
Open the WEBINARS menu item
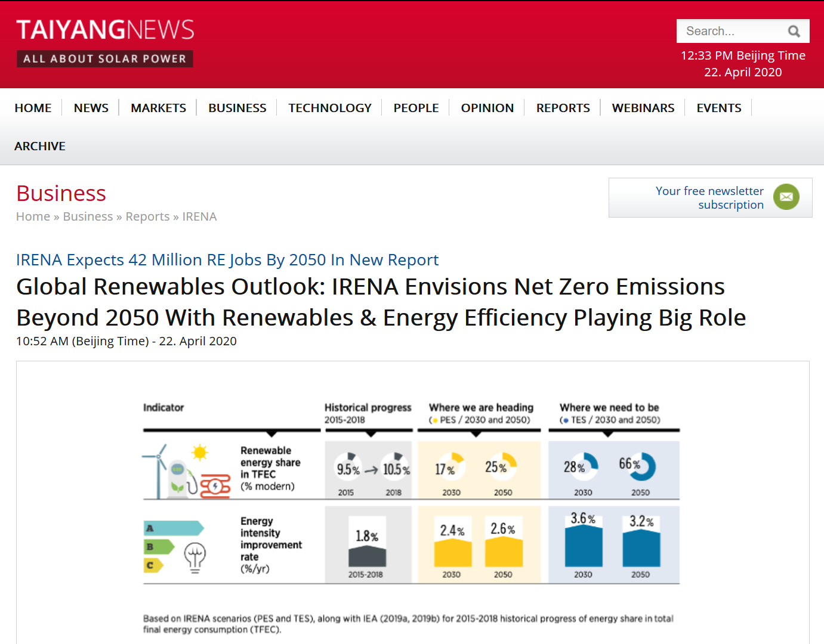[643, 108]
